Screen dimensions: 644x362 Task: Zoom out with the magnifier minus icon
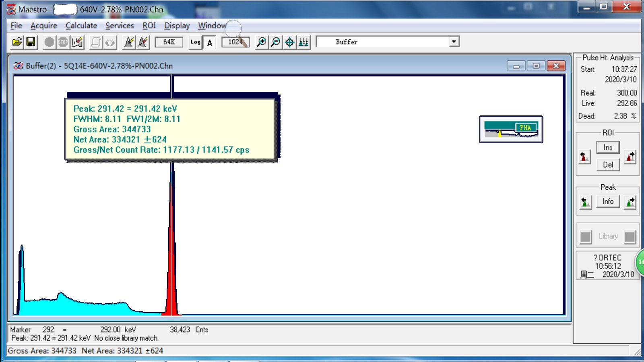(276, 42)
